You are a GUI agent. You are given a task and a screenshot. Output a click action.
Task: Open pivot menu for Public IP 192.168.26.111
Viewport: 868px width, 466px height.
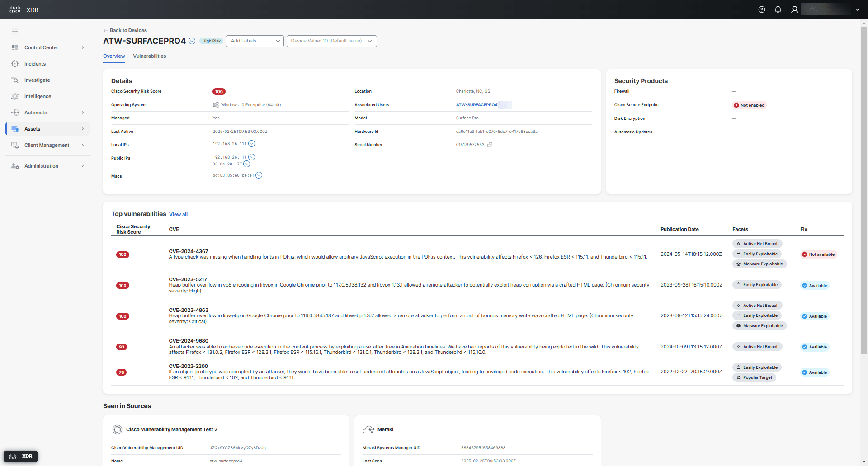[x=252, y=157]
